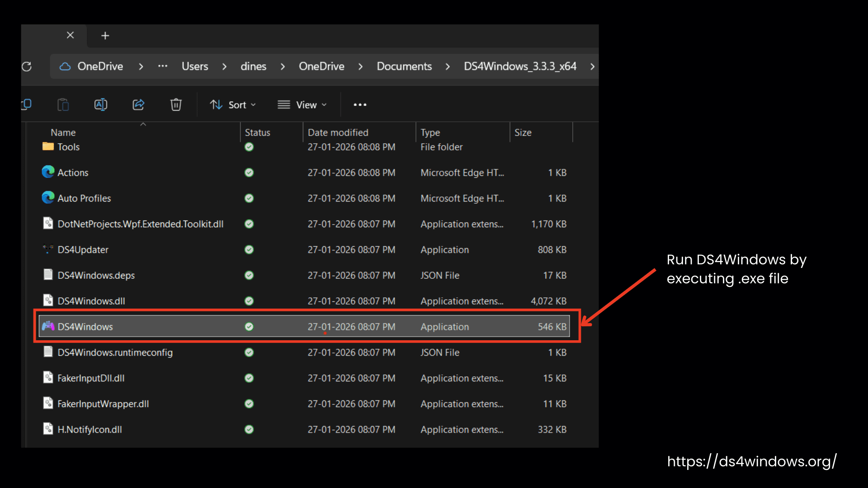
Task: Click the 4,072 KB size value
Action: coord(548,301)
